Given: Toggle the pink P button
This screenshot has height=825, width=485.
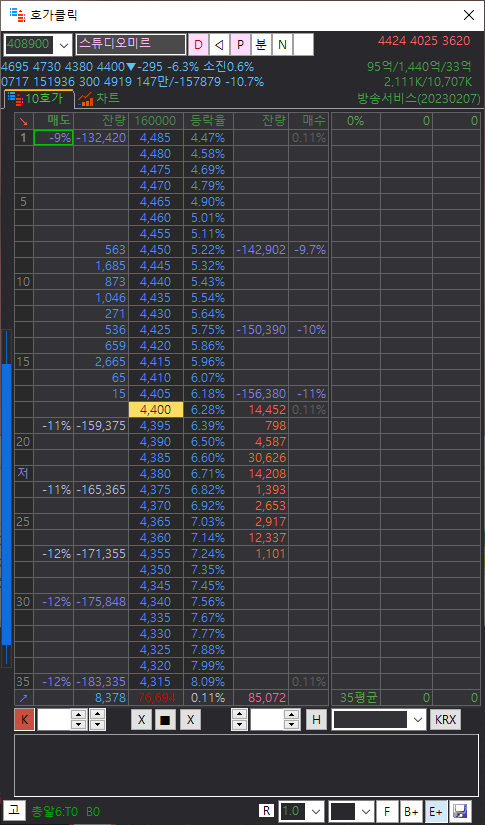Looking at the screenshot, I should pyautogui.click(x=240, y=45).
